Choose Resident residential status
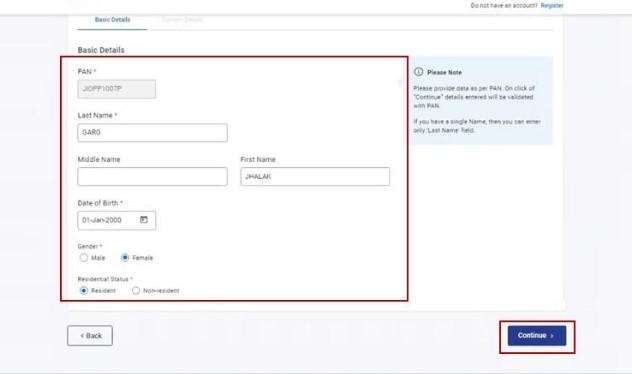The height and width of the screenshot is (374, 632). click(83, 291)
